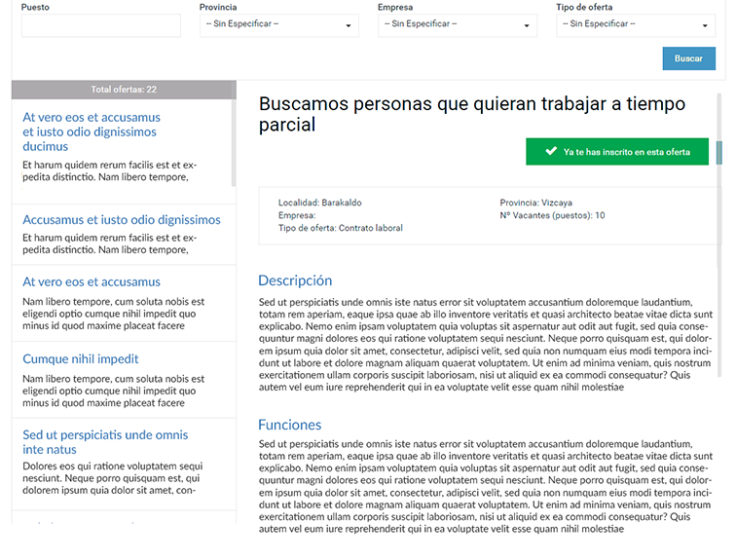Open the Tipo de oferta dropdown

pos(636,25)
